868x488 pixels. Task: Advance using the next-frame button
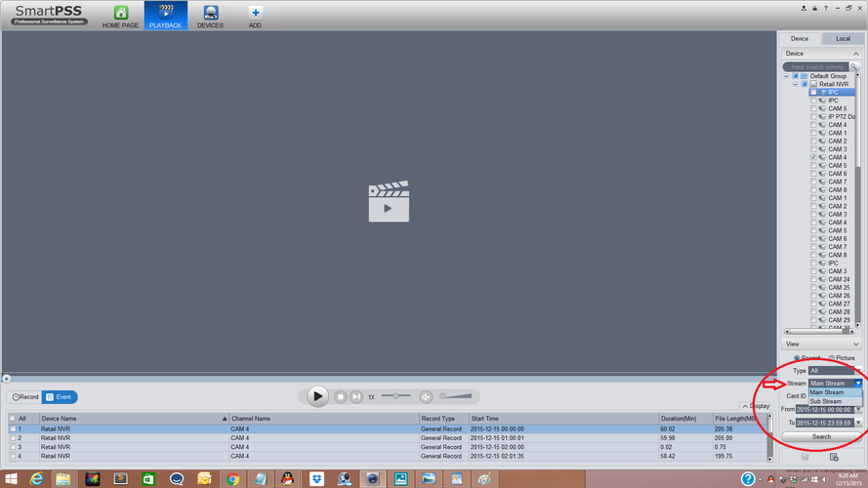(356, 396)
